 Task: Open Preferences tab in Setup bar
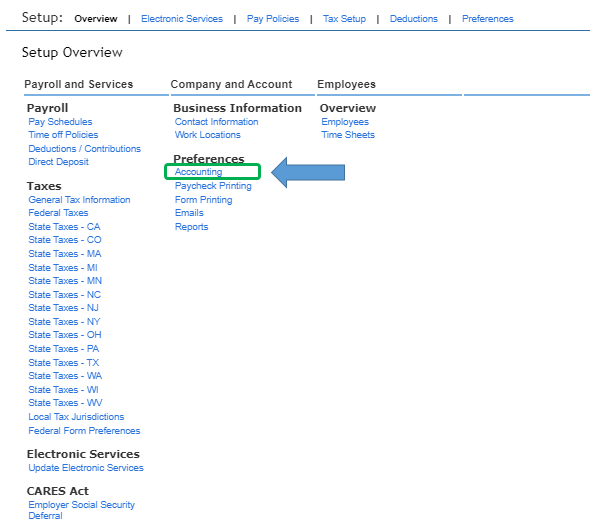(488, 19)
